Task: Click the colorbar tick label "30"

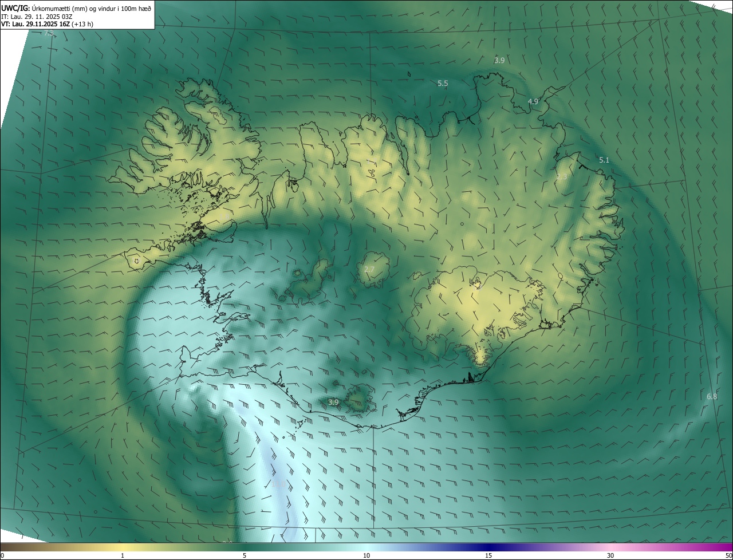Action: click(610, 555)
